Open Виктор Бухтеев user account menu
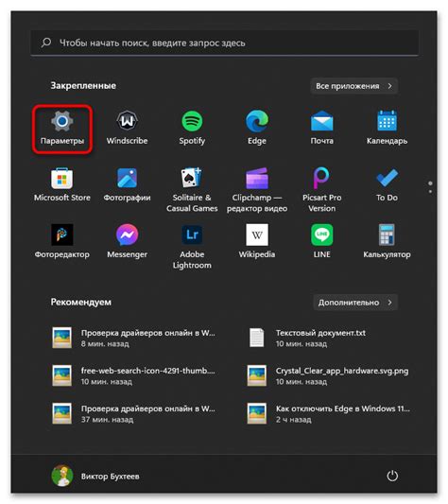The image size is (448, 504). coord(95,476)
